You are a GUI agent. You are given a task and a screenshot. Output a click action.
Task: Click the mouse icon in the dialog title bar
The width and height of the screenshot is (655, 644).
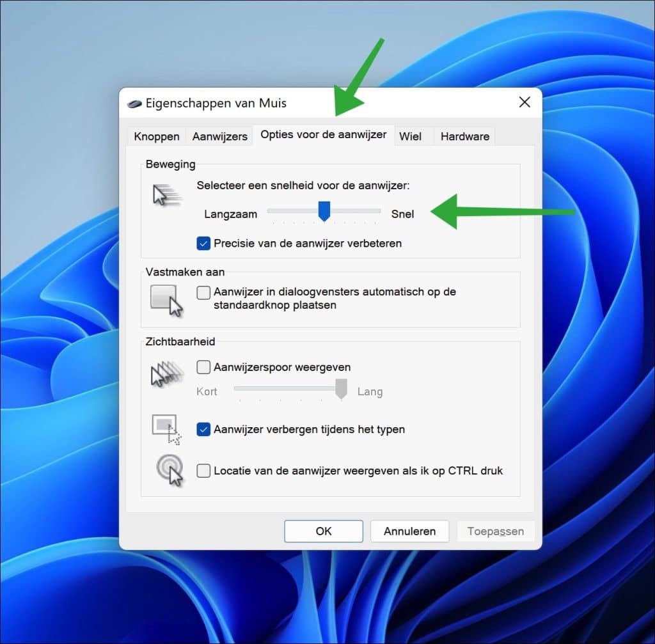click(x=134, y=102)
